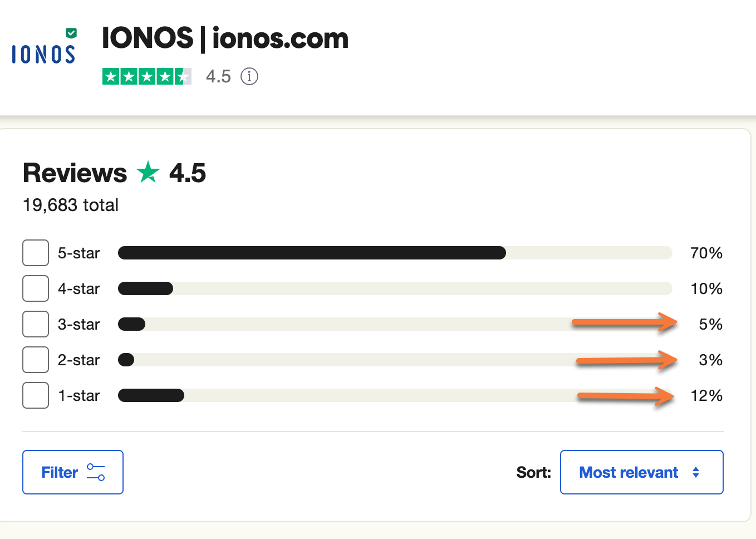
Task: Click the 70% progress bar for 5-star
Action: click(312, 253)
